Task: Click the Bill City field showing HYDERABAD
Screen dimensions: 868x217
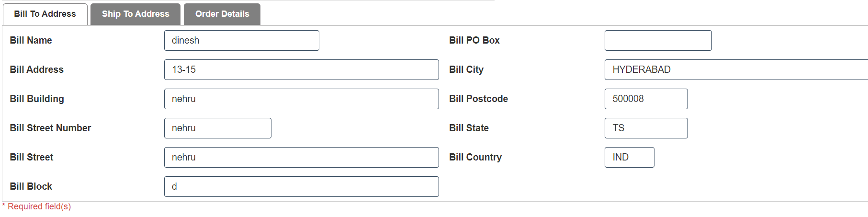Action: tap(736, 70)
